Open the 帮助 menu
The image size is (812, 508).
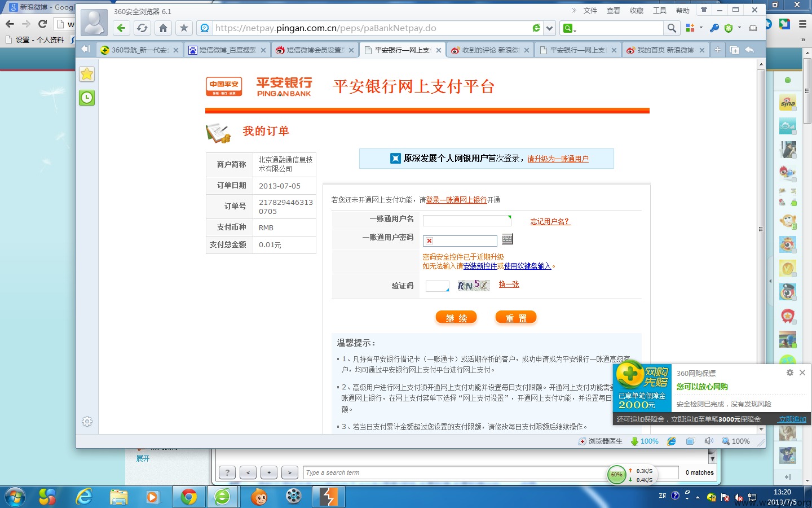click(x=683, y=10)
